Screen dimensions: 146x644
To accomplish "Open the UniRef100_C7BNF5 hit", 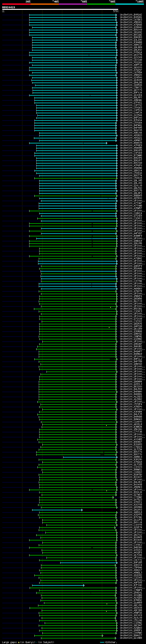I will [131, 590].
